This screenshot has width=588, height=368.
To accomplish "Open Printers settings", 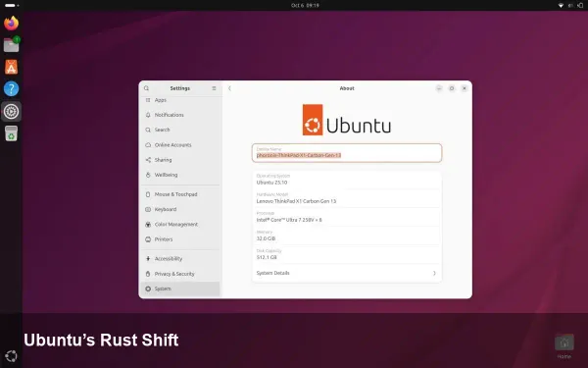I will 180,239.
